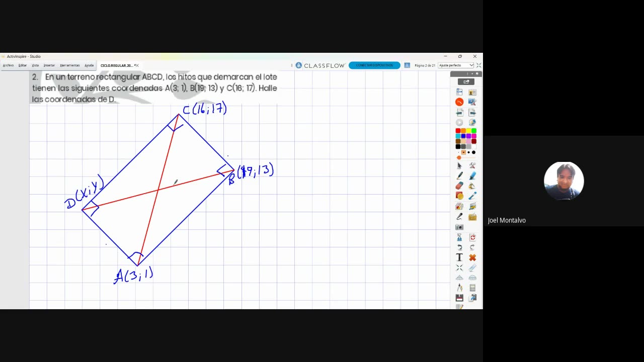Switch to the CICLO.REGULAR flipchart tab

click(x=116, y=65)
